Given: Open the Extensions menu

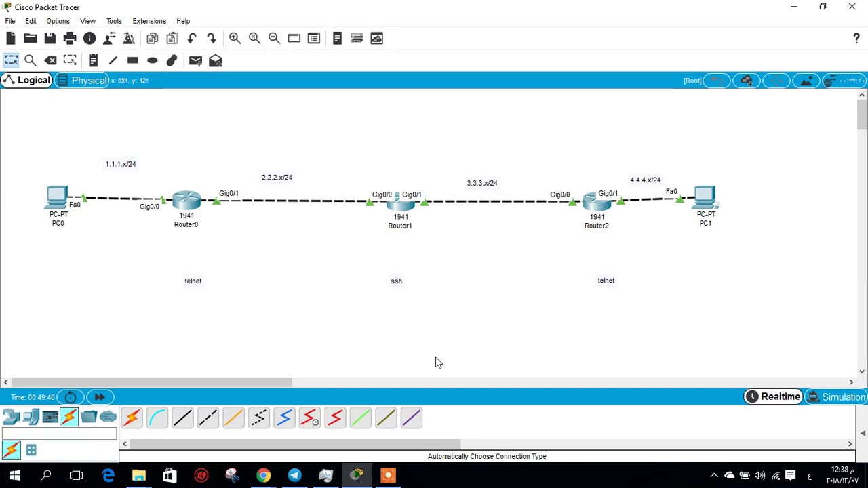Looking at the screenshot, I should pos(149,21).
